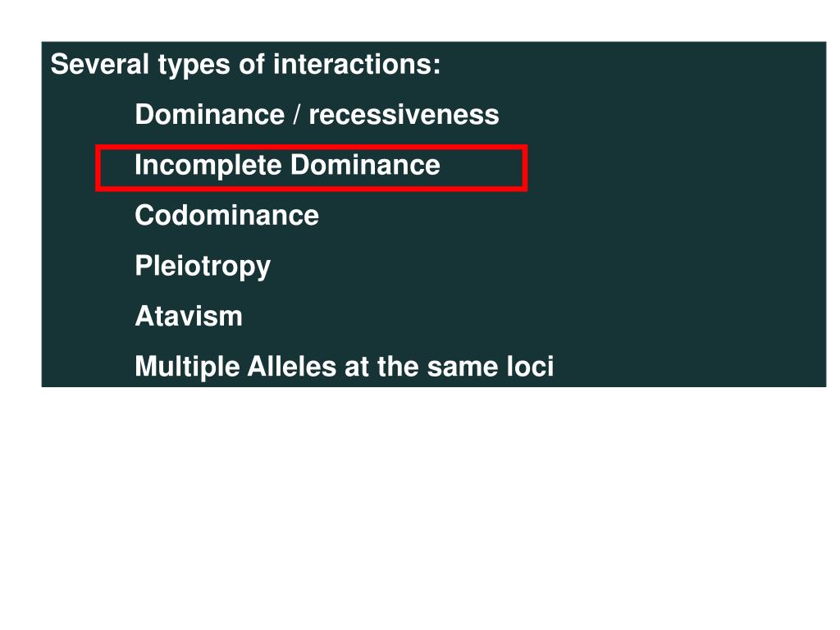Click the word "interactions:" in the heading
This screenshot has height=630, width=840.
357,64
